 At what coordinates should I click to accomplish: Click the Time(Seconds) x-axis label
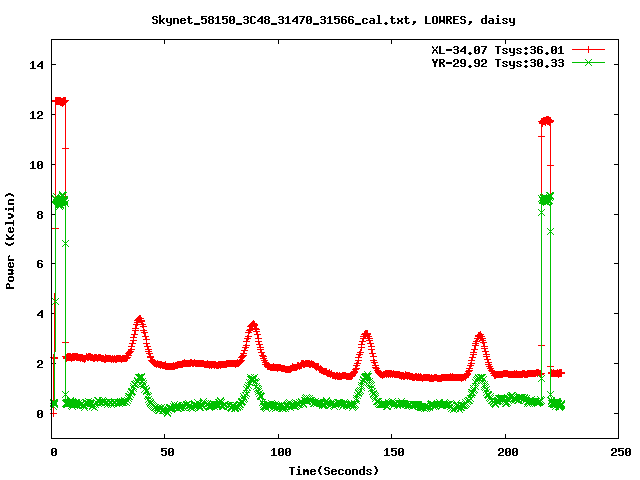click(334, 471)
